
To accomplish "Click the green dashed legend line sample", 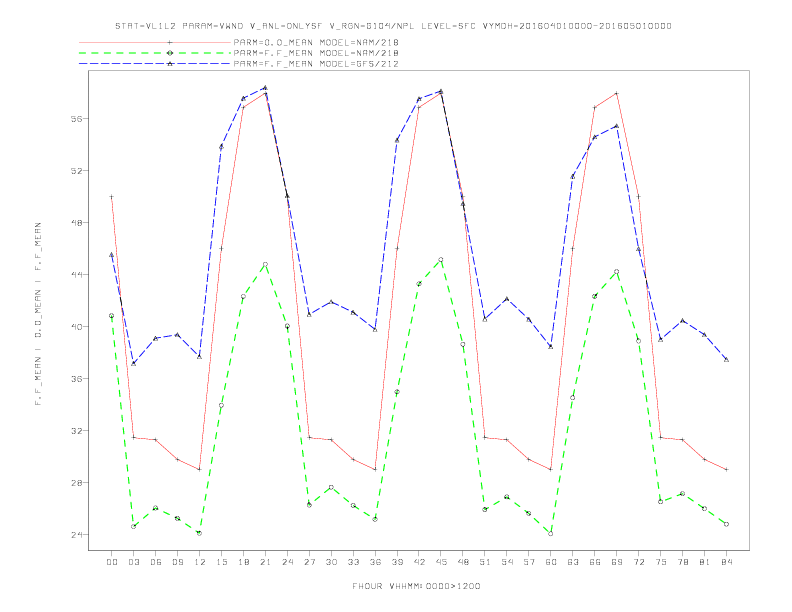I will 155,53.
